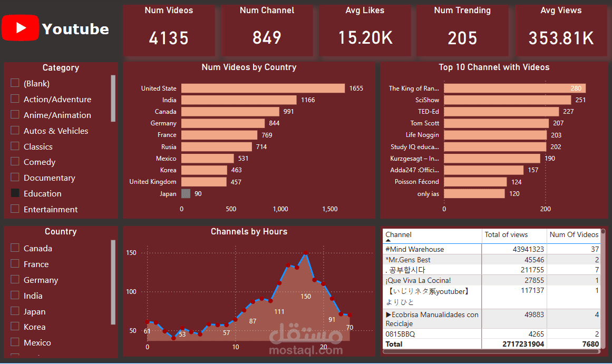Screen dimensions: 612x364
Task: Click the Mexico bar showing 531
Action: tap(208, 159)
